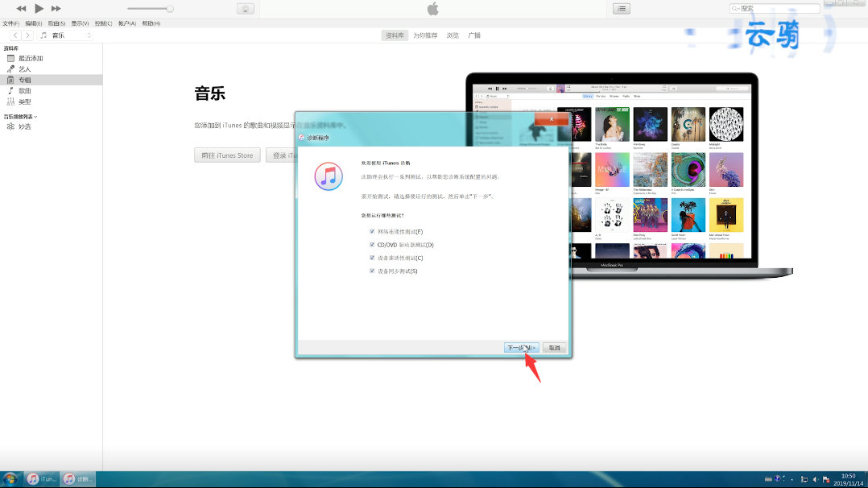Click the Play button in iTunes
This screenshot has width=868, height=488.
(39, 8)
